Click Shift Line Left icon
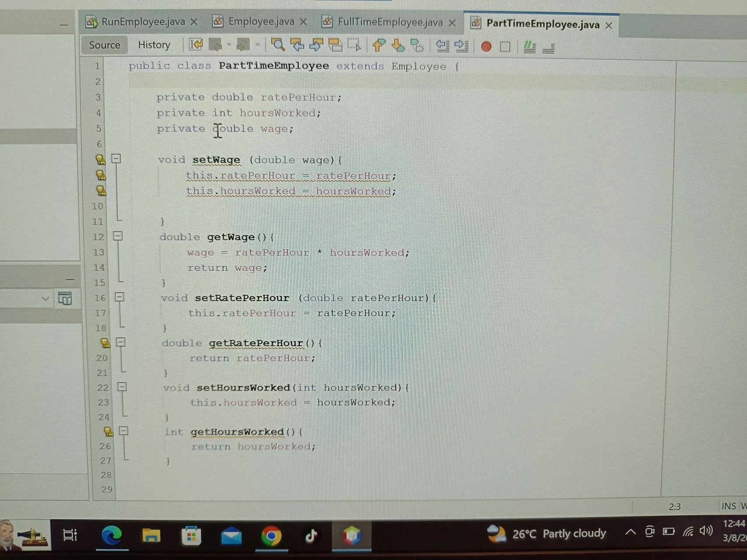Image resolution: width=747 pixels, height=560 pixels. [x=442, y=45]
